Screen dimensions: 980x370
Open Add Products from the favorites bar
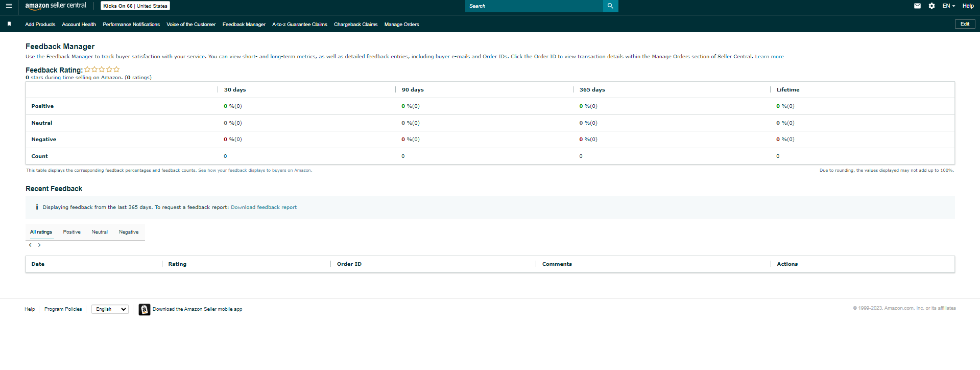pyautogui.click(x=40, y=25)
